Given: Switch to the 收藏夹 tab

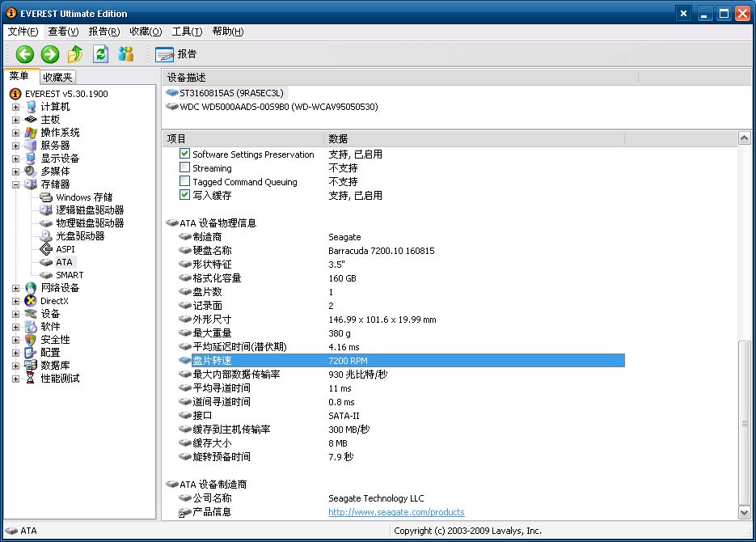Looking at the screenshot, I should (57, 77).
